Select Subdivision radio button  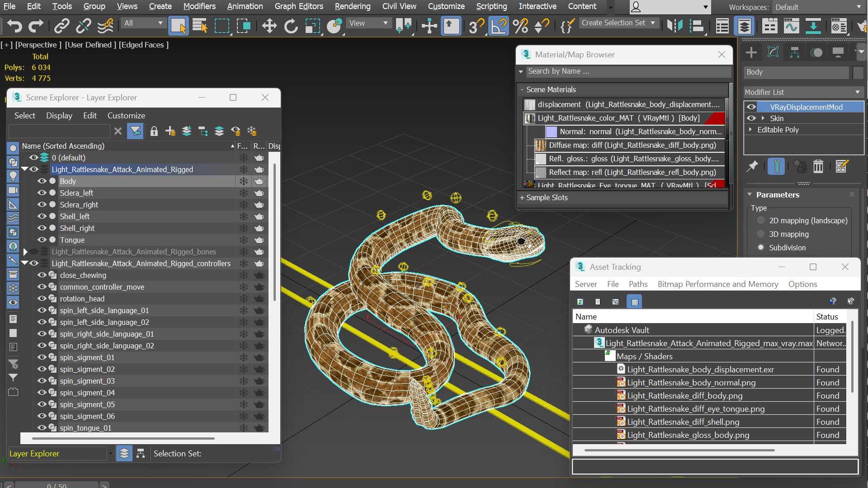(761, 248)
